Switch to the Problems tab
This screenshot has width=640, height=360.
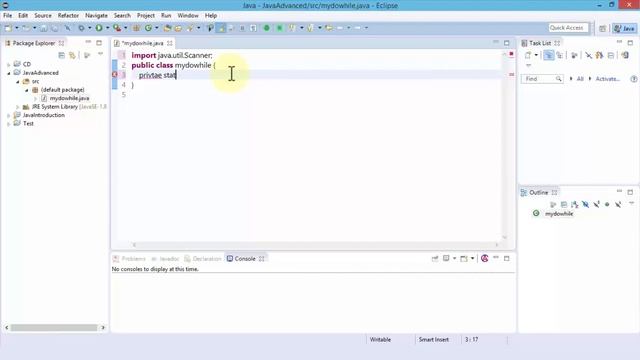coord(129,259)
